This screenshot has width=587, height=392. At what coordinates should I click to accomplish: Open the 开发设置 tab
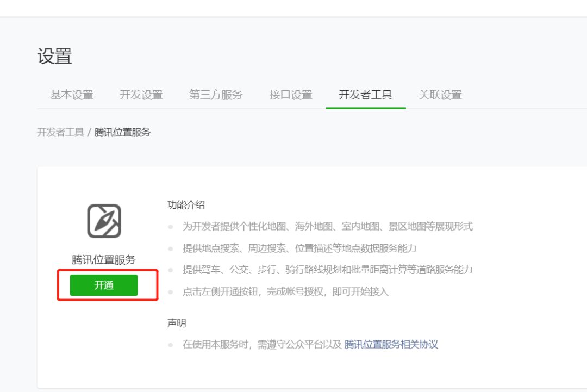pos(141,95)
